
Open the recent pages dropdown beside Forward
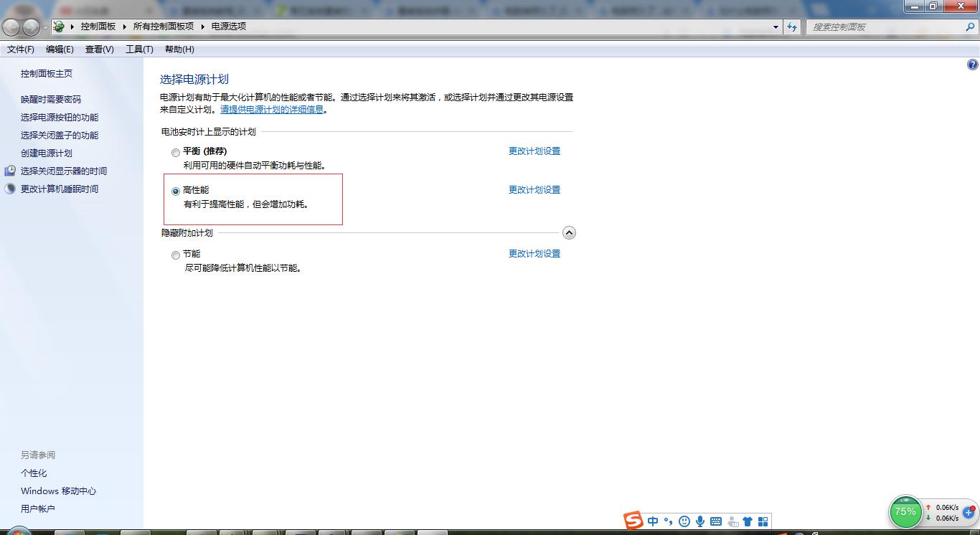46,27
